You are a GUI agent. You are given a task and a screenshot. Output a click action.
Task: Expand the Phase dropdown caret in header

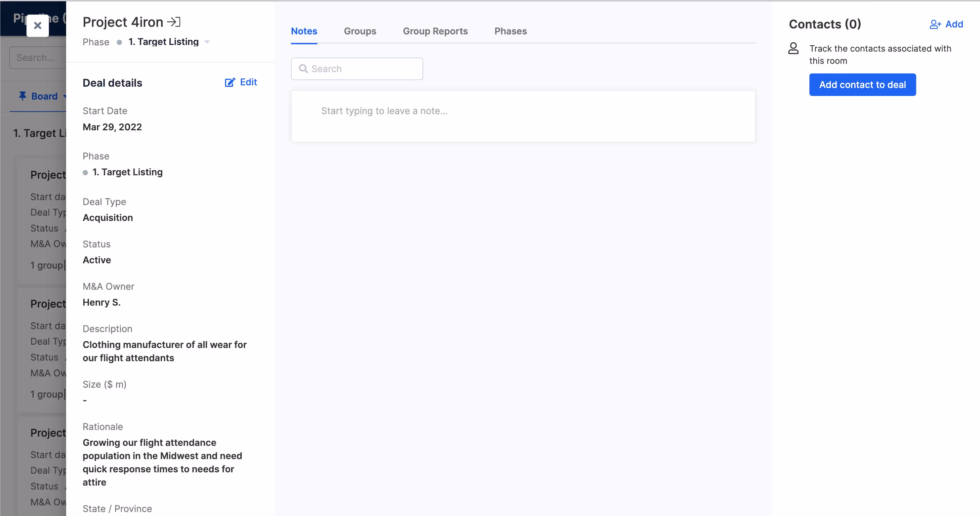click(207, 42)
